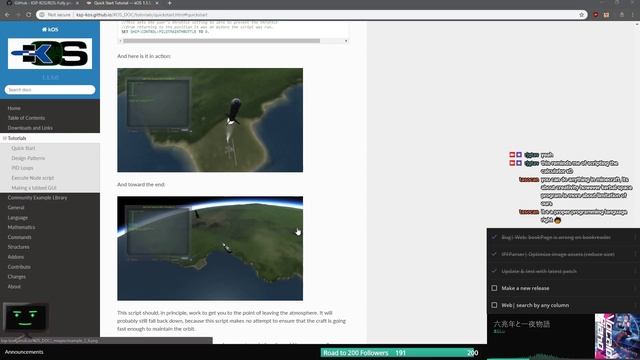Click the address bar URL
The image size is (640, 360).
pyautogui.click(x=142, y=15)
